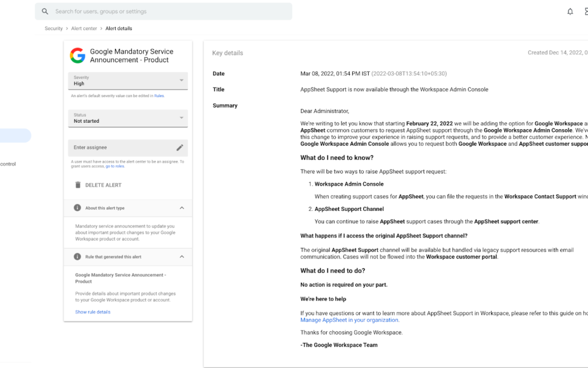Open the Rules link under Severity
The width and height of the screenshot is (588, 368).
(159, 96)
